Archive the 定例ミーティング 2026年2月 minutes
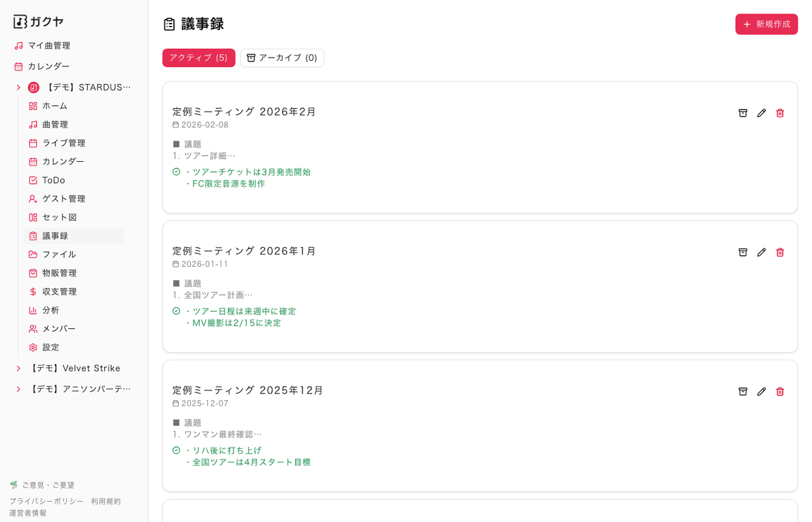 click(x=742, y=113)
